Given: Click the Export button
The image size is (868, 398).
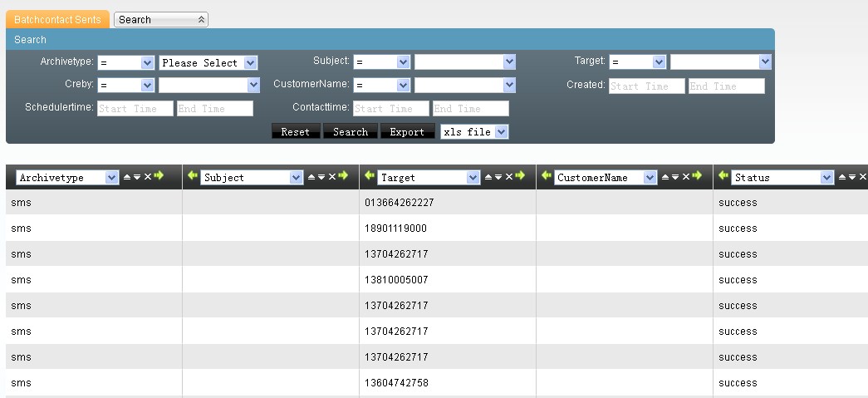Looking at the screenshot, I should [x=407, y=132].
